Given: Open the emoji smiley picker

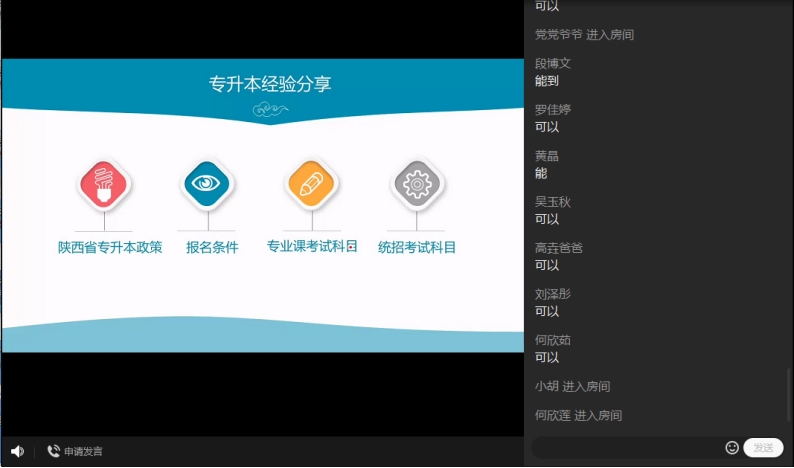Looking at the screenshot, I should click(732, 448).
